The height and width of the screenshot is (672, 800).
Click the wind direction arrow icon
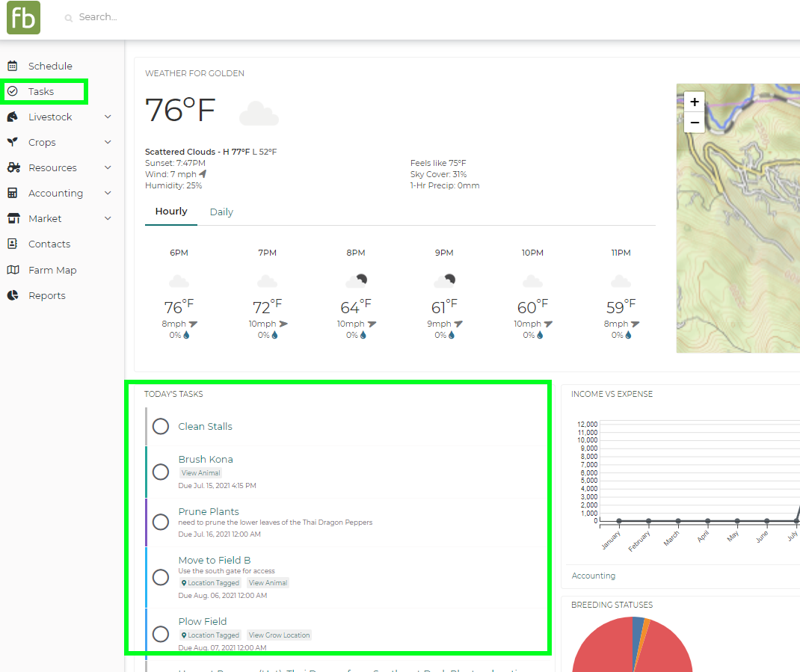[x=203, y=174]
